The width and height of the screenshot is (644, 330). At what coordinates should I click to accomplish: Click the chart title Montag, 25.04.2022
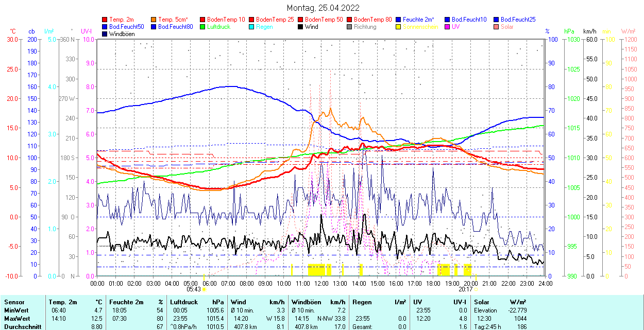[x=323, y=8]
